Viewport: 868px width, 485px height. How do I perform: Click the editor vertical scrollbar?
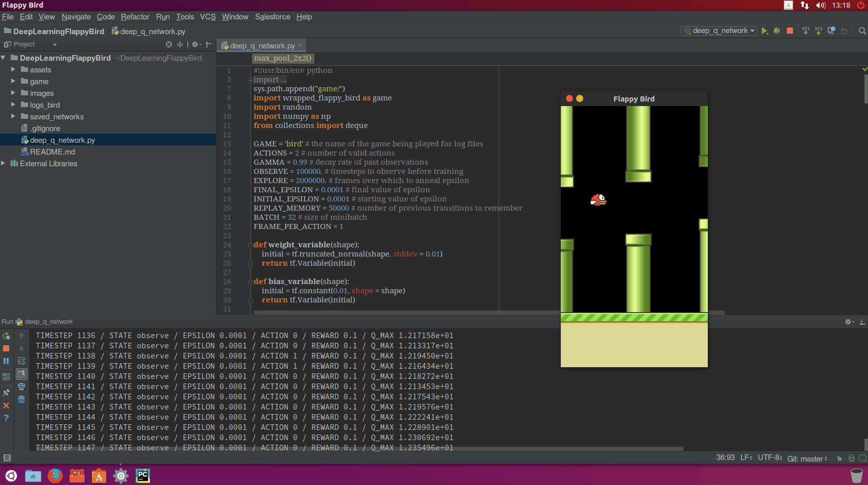pos(865,89)
